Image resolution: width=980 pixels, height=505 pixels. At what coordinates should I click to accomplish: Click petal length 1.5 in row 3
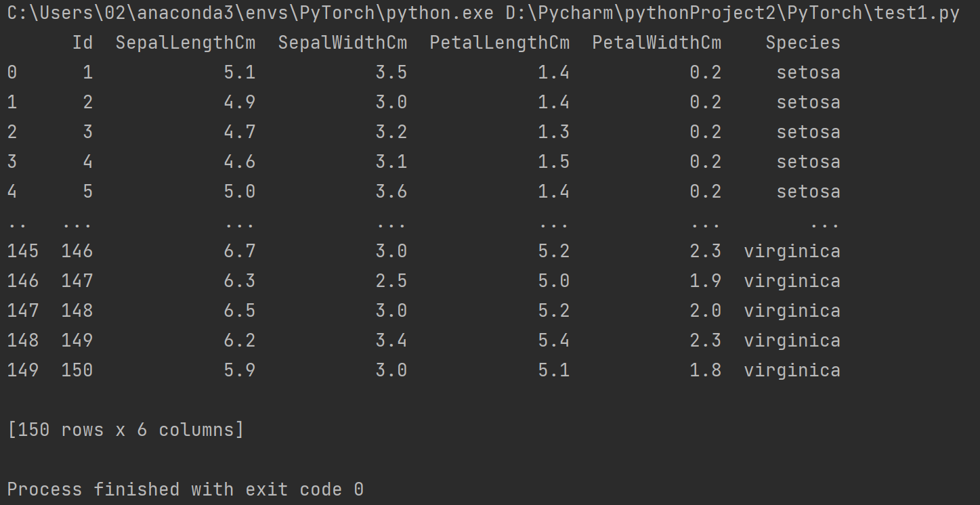[554, 162]
